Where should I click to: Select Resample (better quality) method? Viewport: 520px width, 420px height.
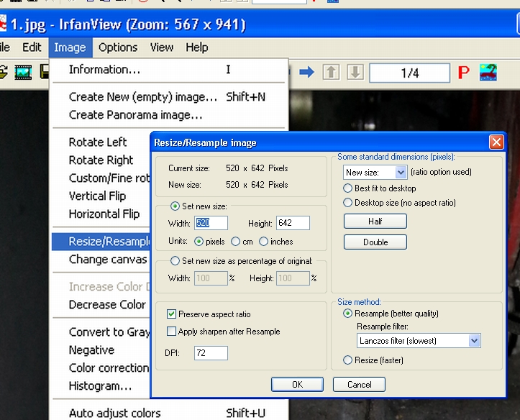coord(347,314)
